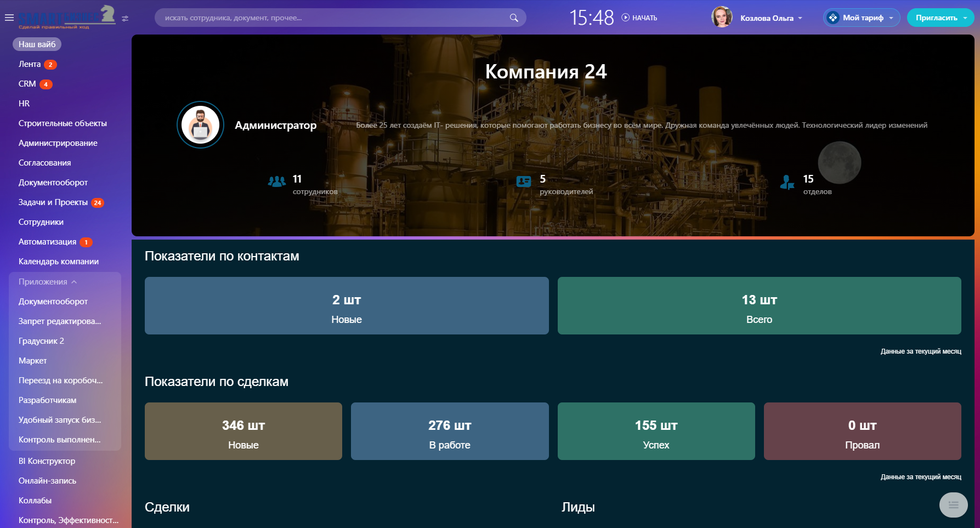Open Календарь компании
The image size is (980, 528).
tap(59, 262)
